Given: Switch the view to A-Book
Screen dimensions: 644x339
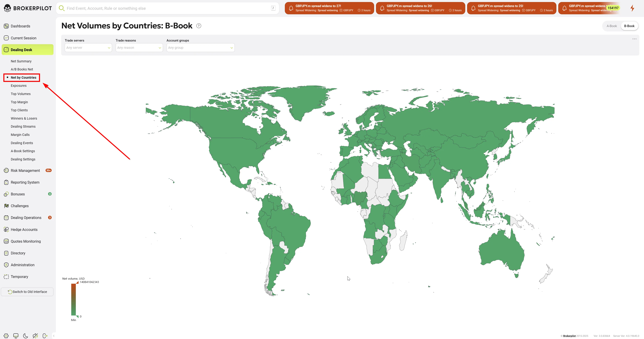Looking at the screenshot, I should click(612, 26).
